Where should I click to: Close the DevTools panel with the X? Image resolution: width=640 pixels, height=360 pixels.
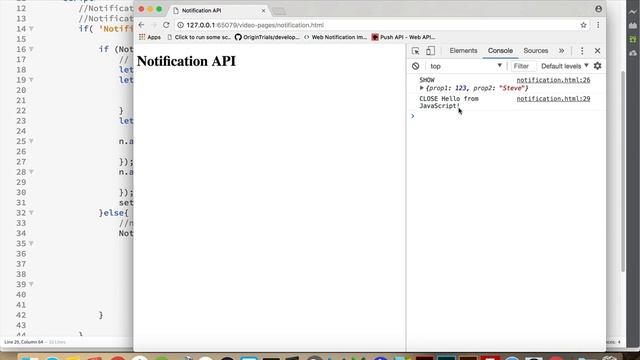click(x=598, y=51)
